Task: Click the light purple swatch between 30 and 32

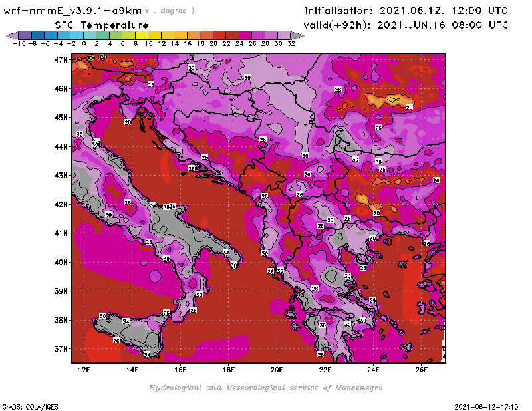Action: pyautogui.click(x=285, y=35)
